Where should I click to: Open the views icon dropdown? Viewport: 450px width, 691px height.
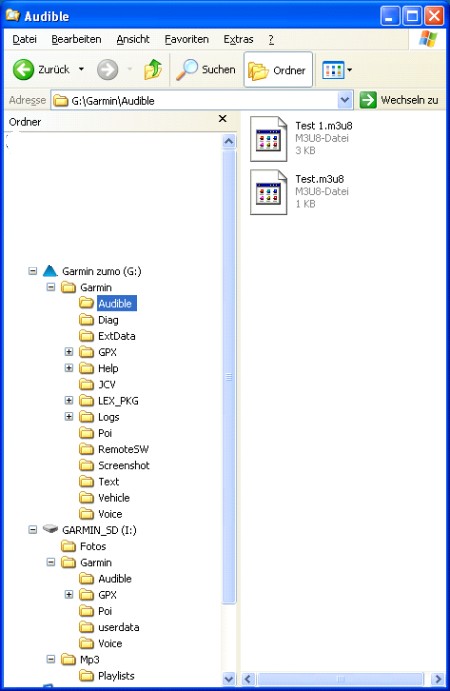[x=337, y=70]
